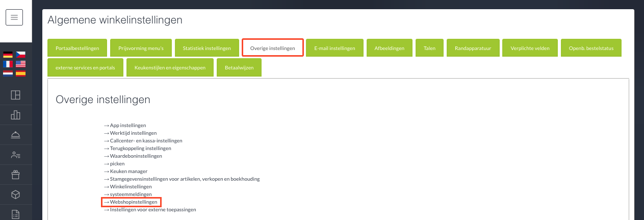Open the dashboard layout sidebar icon
This screenshot has width=644, height=220.
[15, 95]
